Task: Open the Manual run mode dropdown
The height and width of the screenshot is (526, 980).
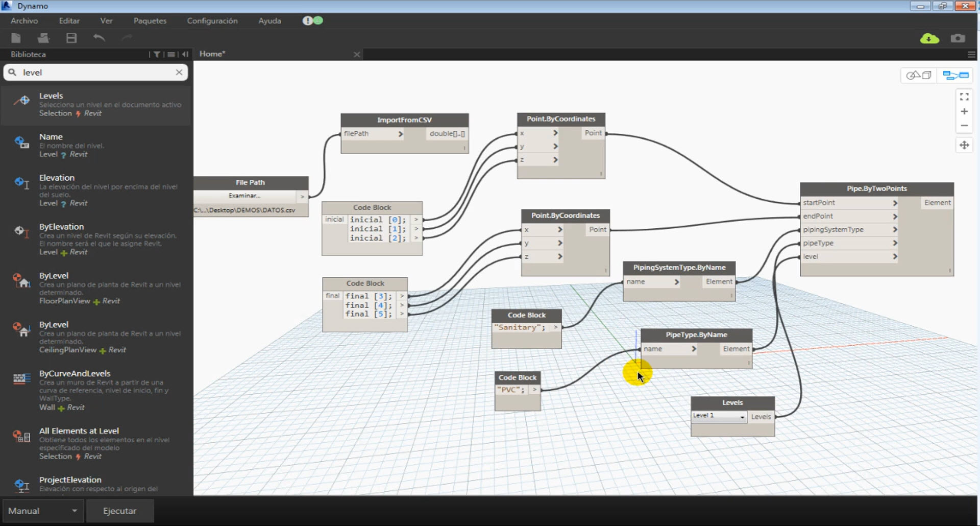Action: click(43, 511)
